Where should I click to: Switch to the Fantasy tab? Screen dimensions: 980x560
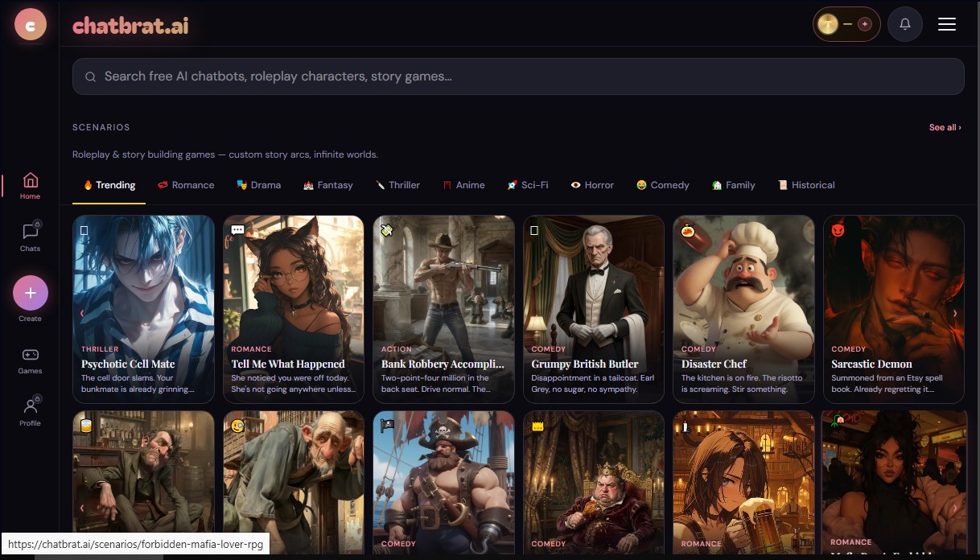click(x=327, y=185)
